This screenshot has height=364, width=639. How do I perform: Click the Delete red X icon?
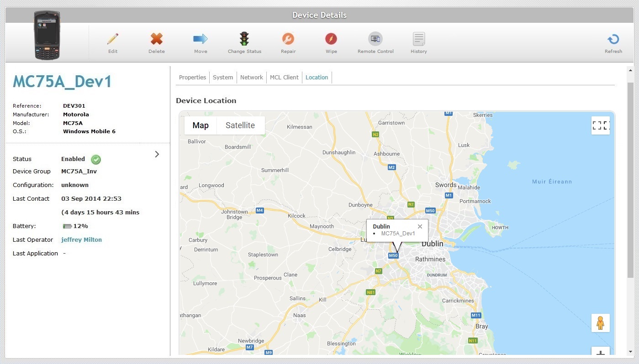[x=157, y=39]
